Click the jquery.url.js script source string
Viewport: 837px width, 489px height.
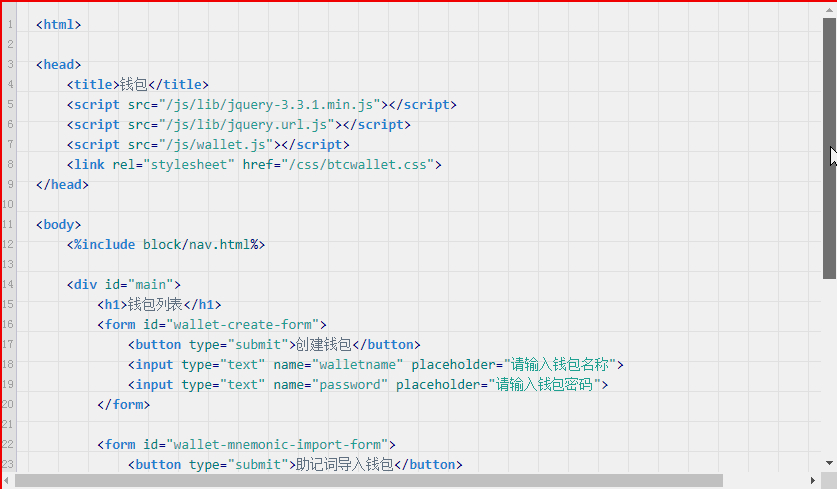point(248,125)
